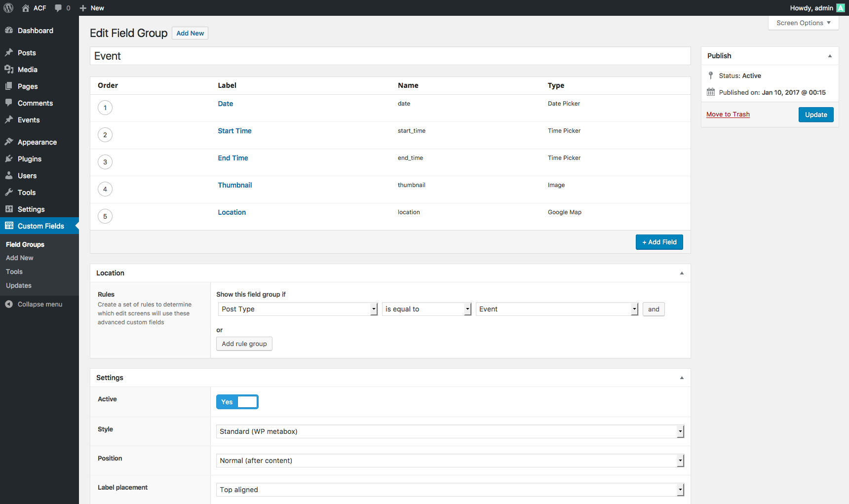
Task: Open the Style dropdown Standard (WP metabox)
Action: (x=450, y=431)
